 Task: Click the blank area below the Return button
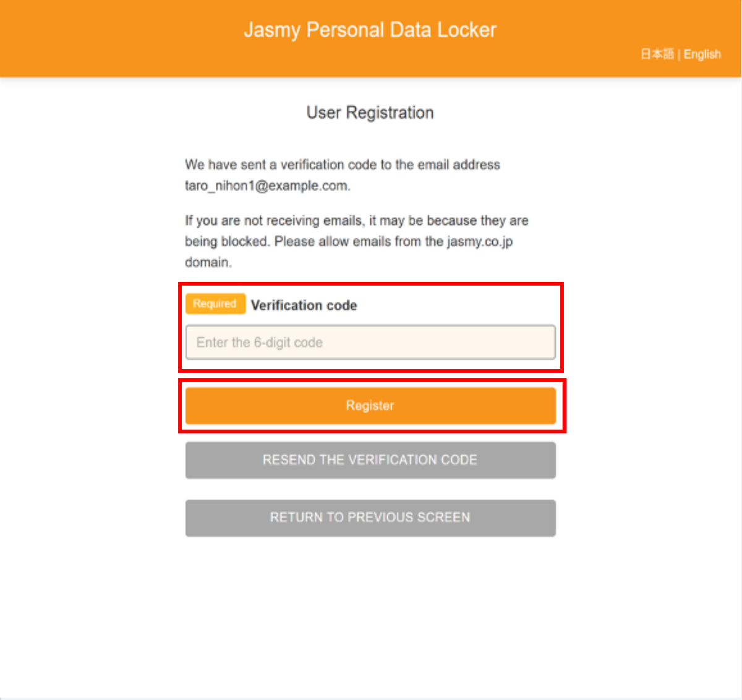coord(370,612)
